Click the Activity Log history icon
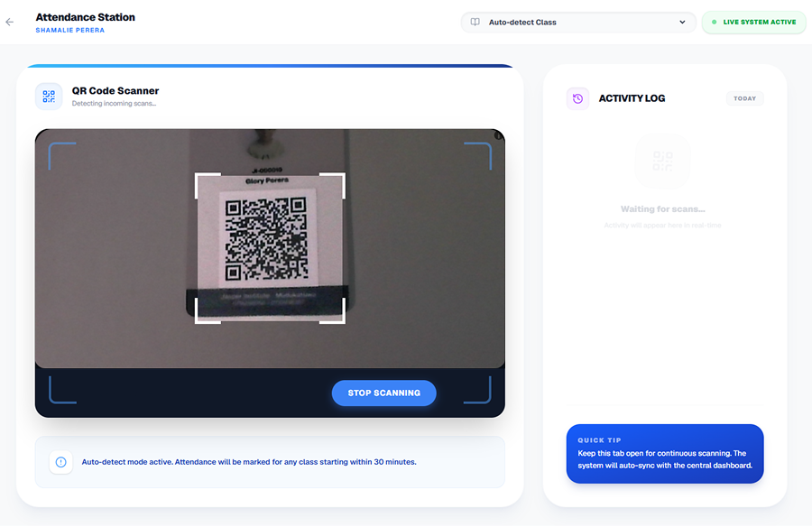This screenshot has width=812, height=527. click(578, 98)
